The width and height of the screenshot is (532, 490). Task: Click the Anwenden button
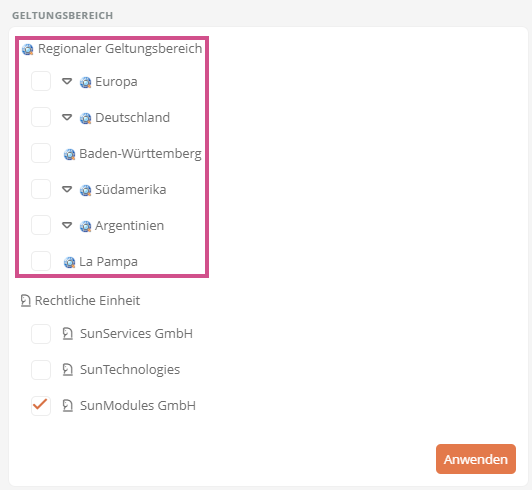476,459
